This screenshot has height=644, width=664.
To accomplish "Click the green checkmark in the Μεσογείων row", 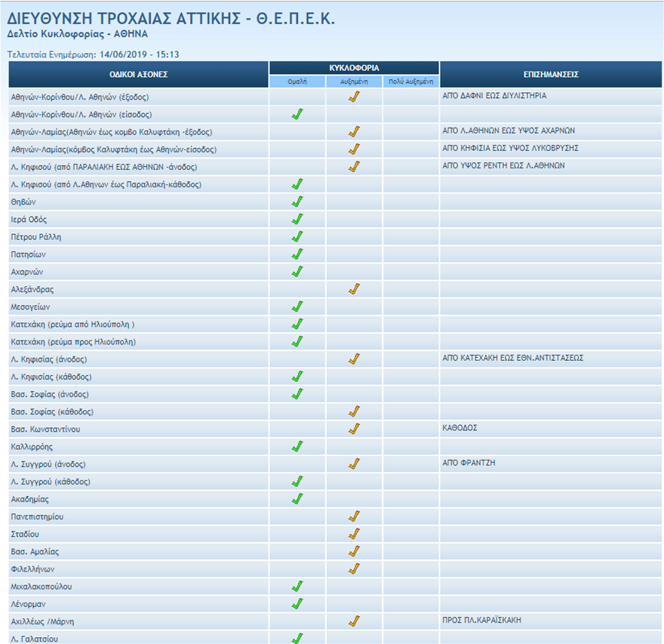I will click(x=297, y=307).
